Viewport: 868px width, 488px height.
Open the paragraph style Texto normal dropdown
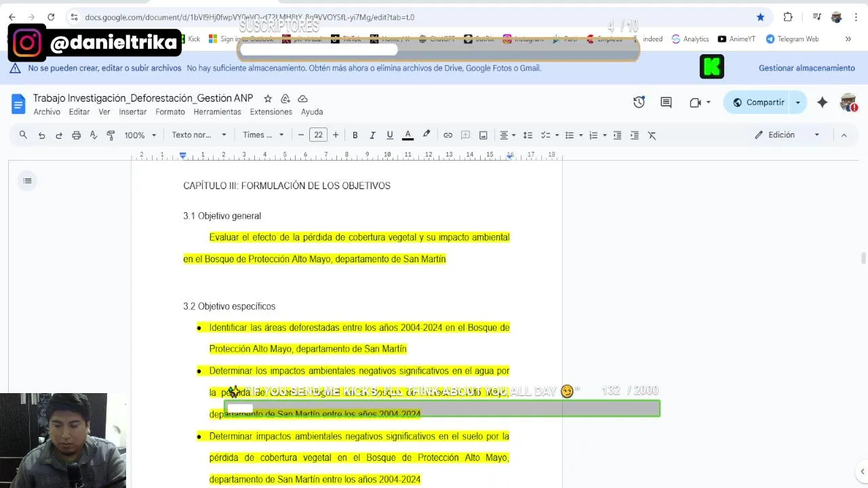[199, 135]
